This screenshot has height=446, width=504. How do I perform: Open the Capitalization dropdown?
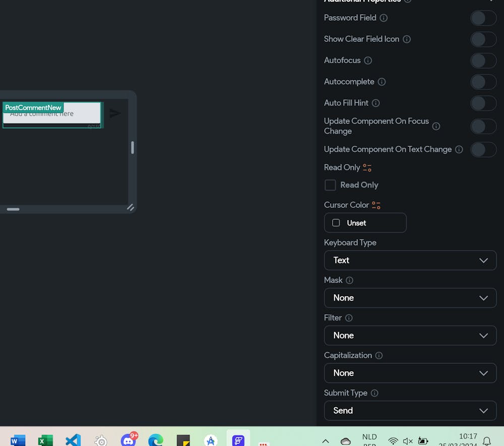coord(410,373)
